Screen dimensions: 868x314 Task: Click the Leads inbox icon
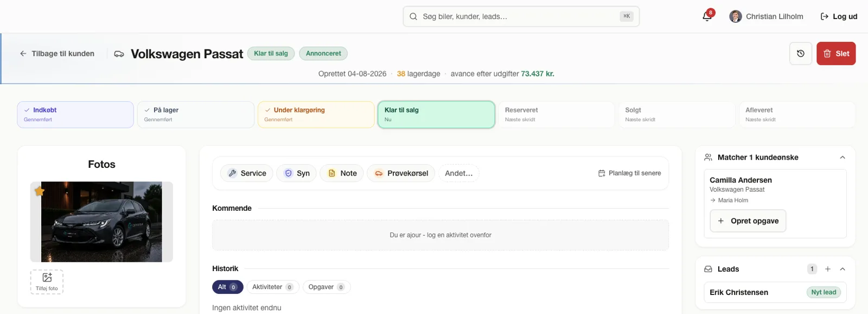(708, 269)
